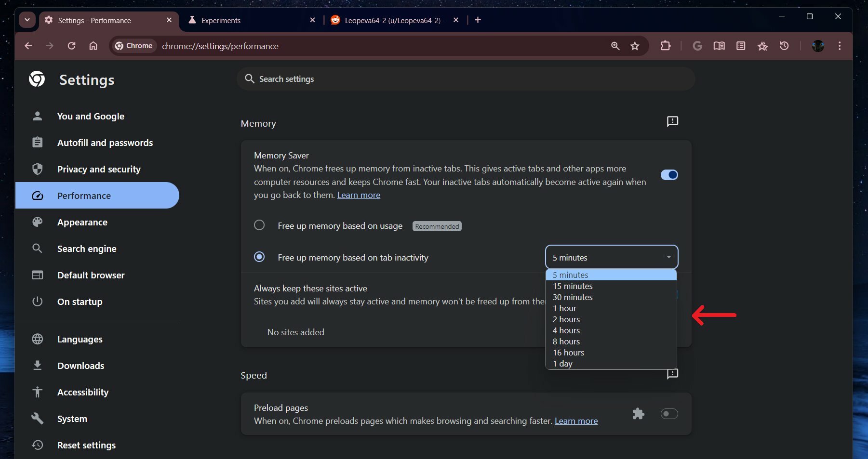
Task: Click the Search settings field
Action: click(x=466, y=79)
